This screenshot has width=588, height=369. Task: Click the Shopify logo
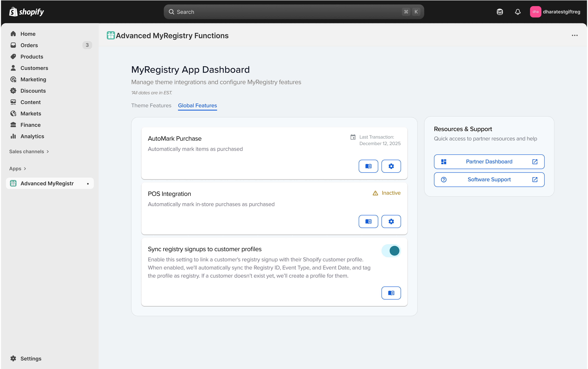coord(26,12)
